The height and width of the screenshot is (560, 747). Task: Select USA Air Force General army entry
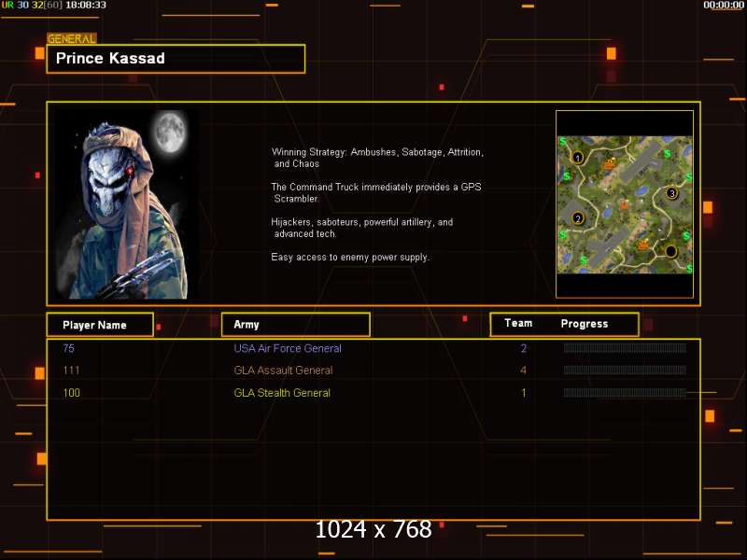pyautogui.click(x=288, y=348)
